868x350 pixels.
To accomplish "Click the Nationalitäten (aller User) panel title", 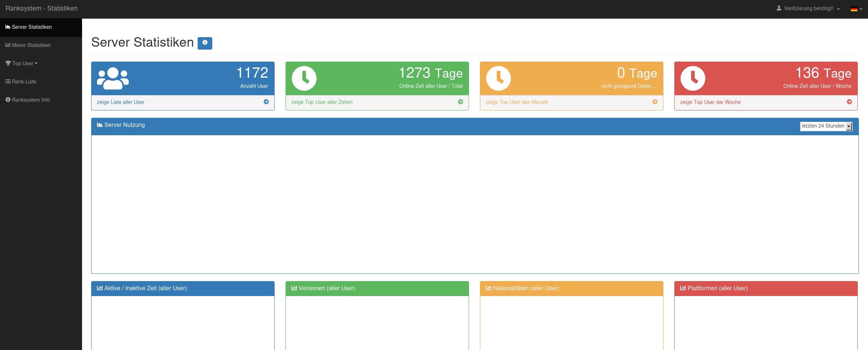I will (526, 288).
